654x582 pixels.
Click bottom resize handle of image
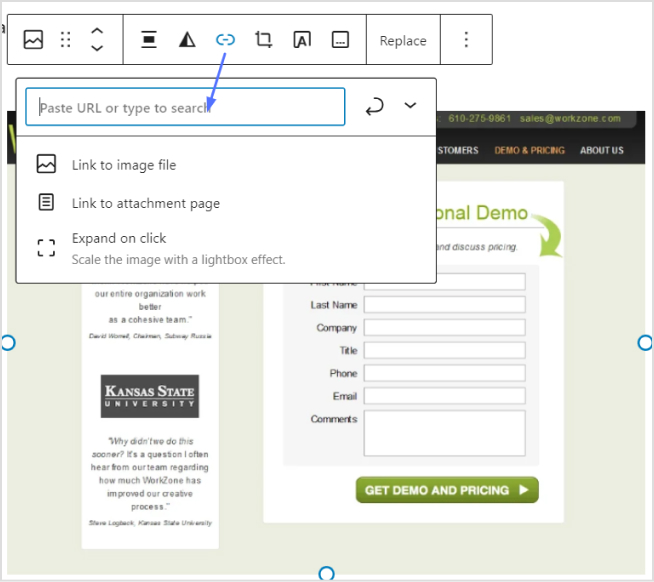click(327, 573)
